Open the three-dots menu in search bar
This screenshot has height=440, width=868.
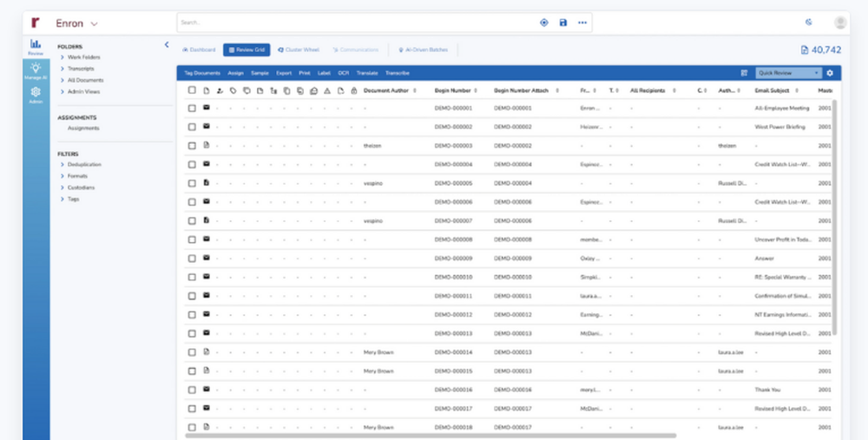[x=582, y=23]
